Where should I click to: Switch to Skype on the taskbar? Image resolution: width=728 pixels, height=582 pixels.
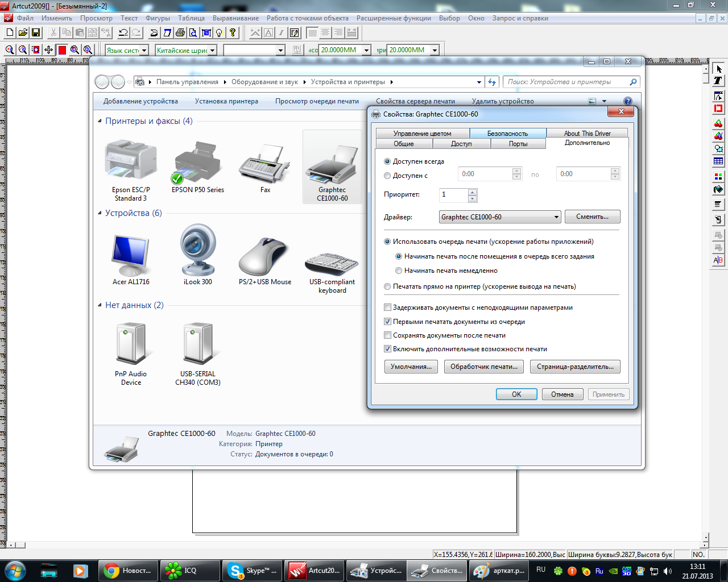coord(252,571)
